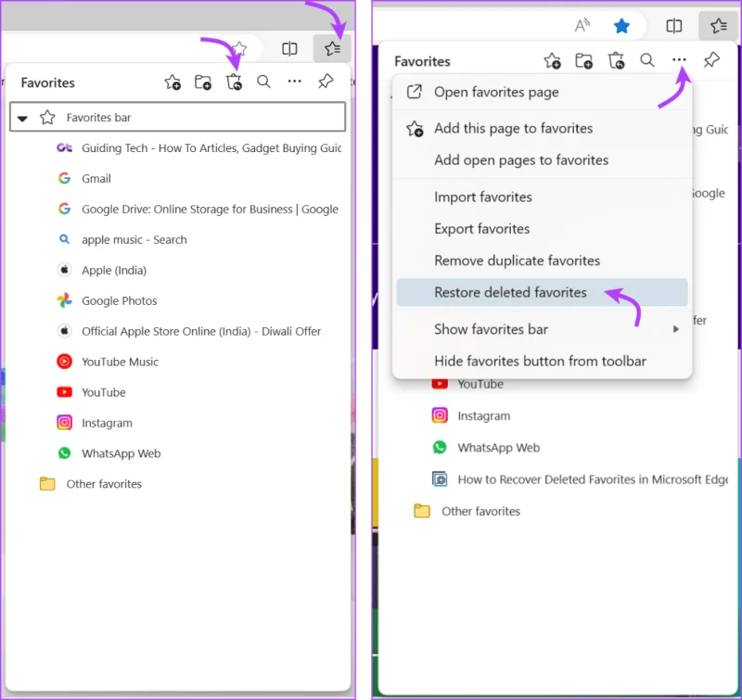Pin the left Favorites panel

point(326,82)
